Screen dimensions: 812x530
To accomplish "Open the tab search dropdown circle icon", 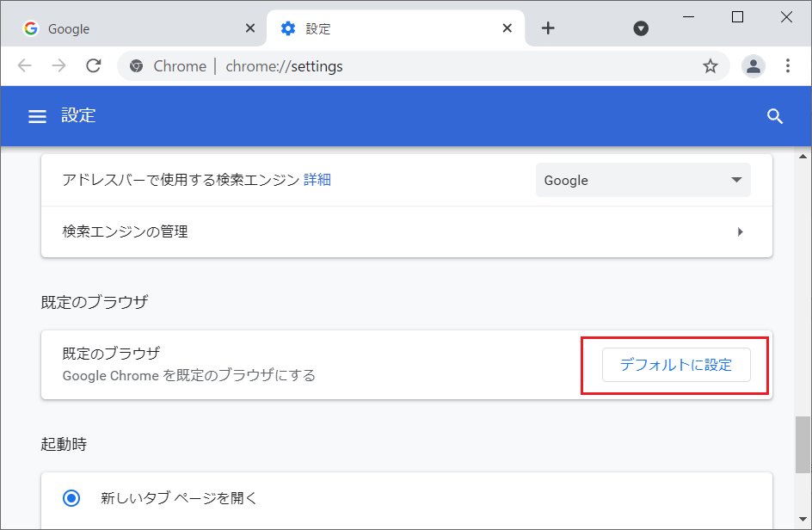I will point(641,28).
